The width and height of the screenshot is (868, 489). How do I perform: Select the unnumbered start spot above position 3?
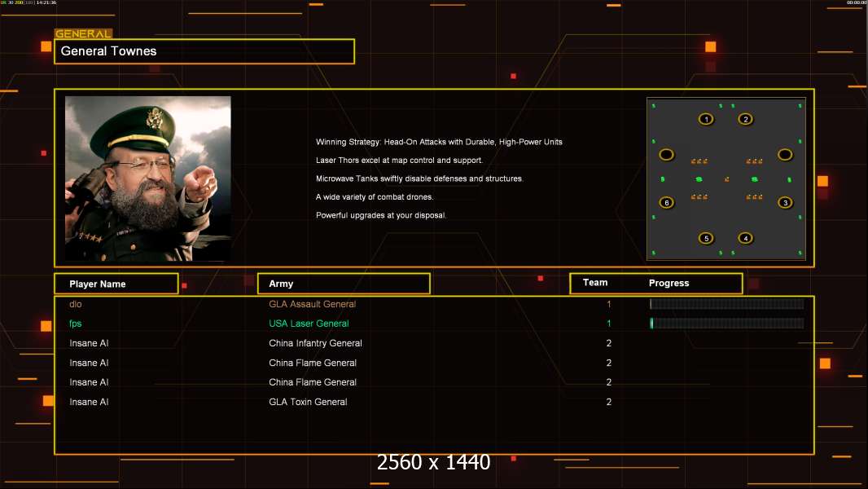(x=785, y=155)
